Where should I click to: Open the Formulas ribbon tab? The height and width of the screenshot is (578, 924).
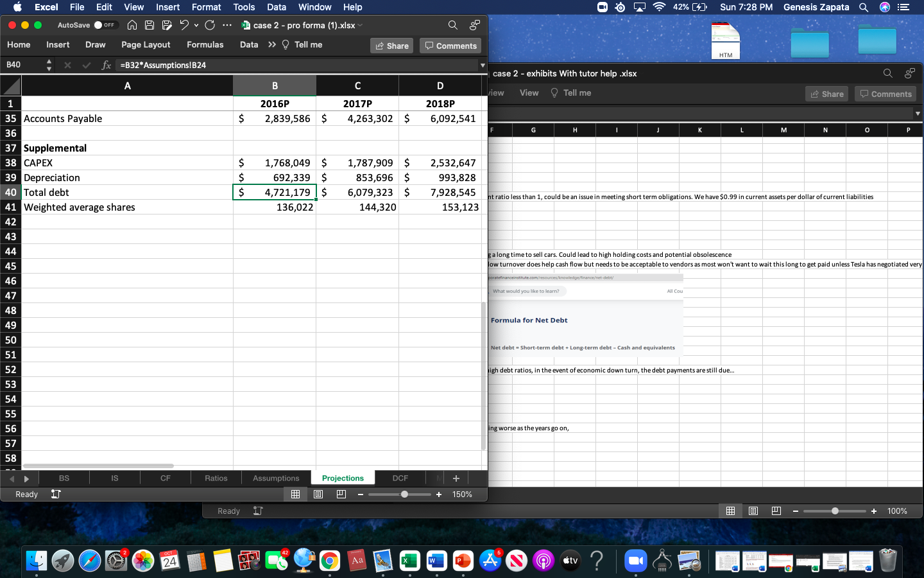pyautogui.click(x=205, y=44)
